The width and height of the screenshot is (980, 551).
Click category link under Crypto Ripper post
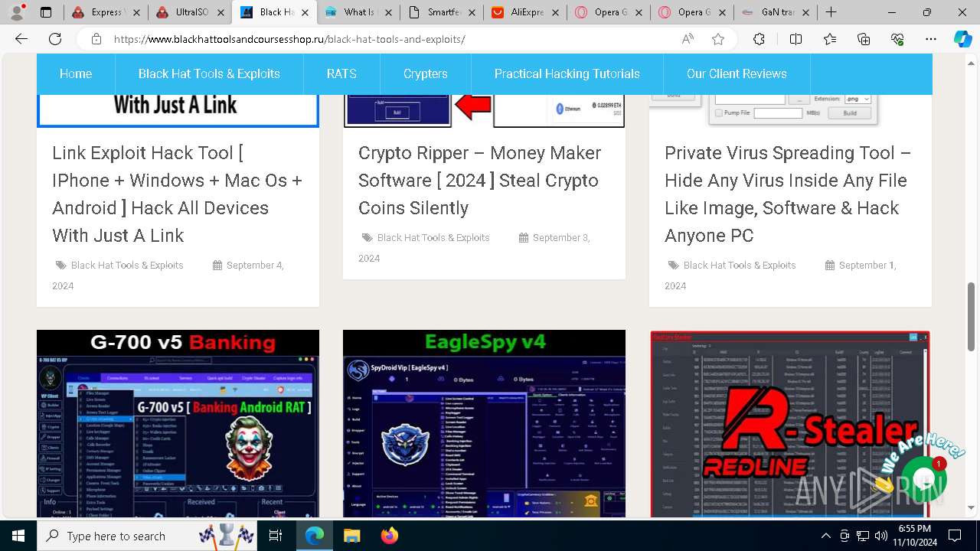click(x=433, y=237)
